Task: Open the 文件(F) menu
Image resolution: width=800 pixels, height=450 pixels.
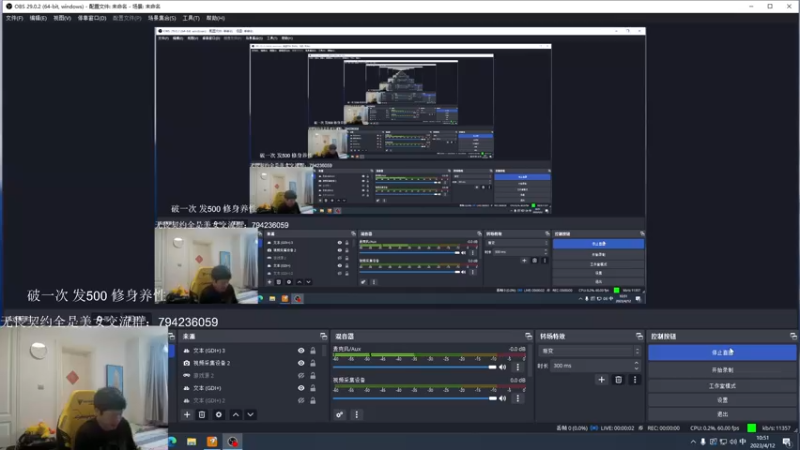Action: pos(14,18)
